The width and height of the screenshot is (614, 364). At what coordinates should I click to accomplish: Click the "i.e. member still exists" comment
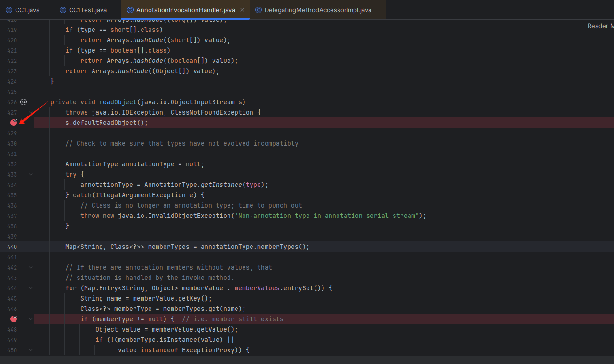233,319
